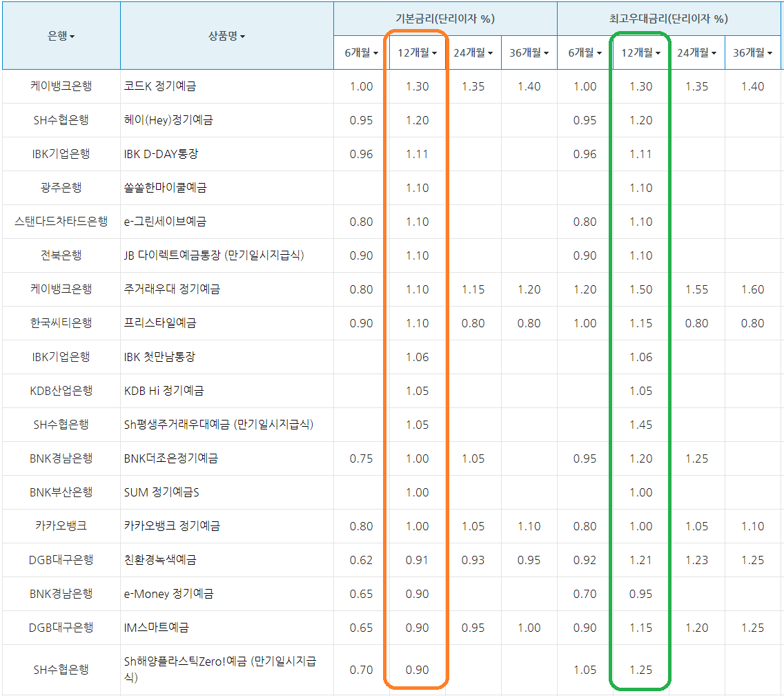Screen dimensions: 784x696
Task: Open the IBK D-DAY통장 product
Action: pyautogui.click(x=161, y=154)
